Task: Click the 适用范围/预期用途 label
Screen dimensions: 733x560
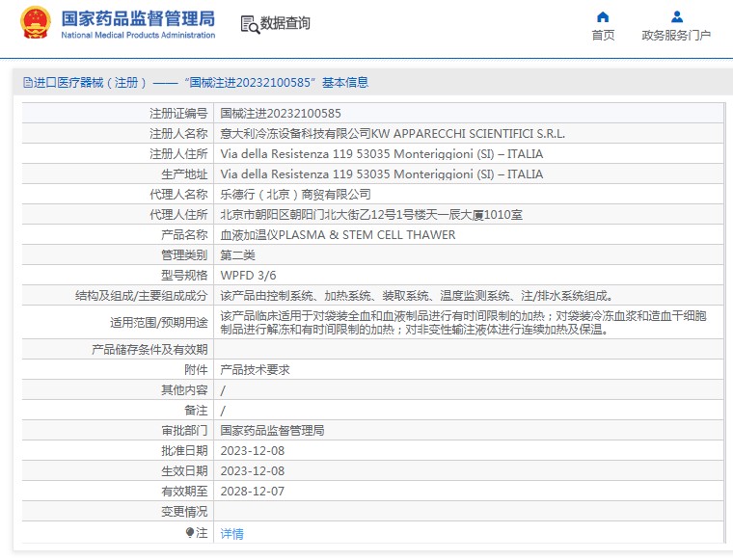Action: [x=158, y=322]
